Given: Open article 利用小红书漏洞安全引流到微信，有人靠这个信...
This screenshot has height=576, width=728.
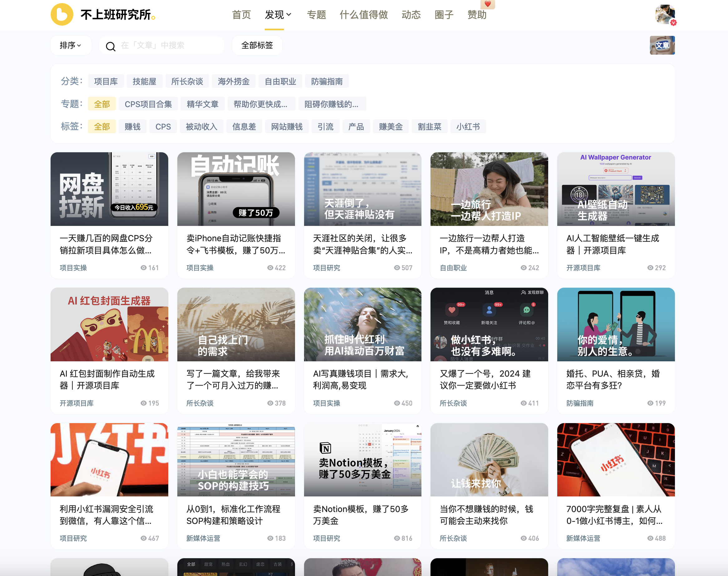Looking at the screenshot, I should click(x=106, y=515).
